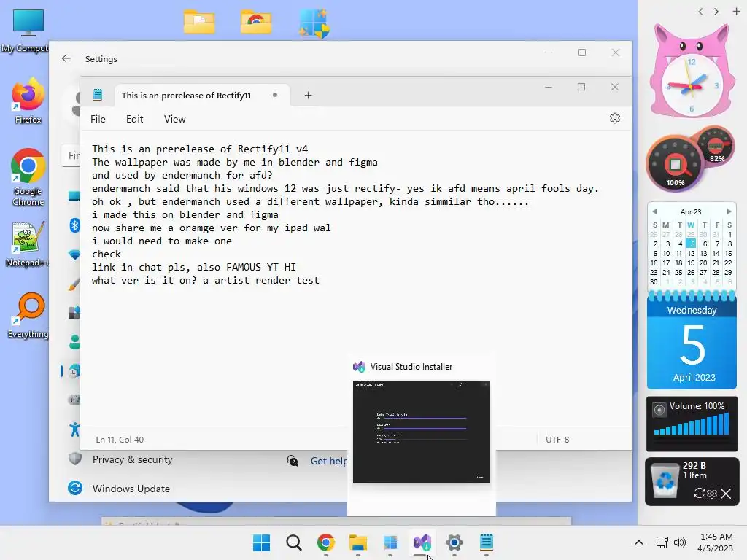Screen dimensions: 747x560
Task: Open Recycle Bin gadget settings gear
Action: (712, 494)
